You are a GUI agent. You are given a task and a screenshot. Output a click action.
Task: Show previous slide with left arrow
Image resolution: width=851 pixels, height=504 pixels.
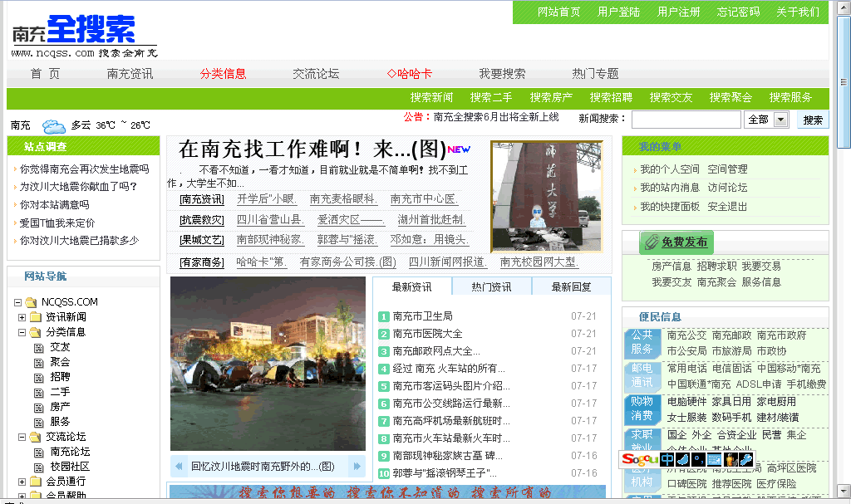(x=179, y=466)
